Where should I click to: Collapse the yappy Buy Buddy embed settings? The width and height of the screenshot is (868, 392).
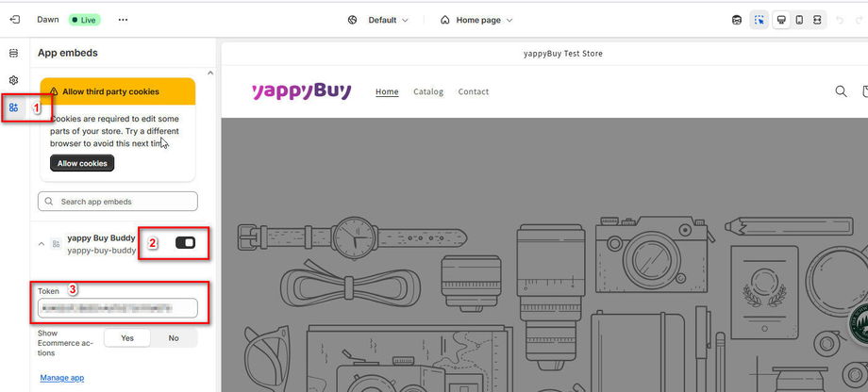[x=41, y=244]
